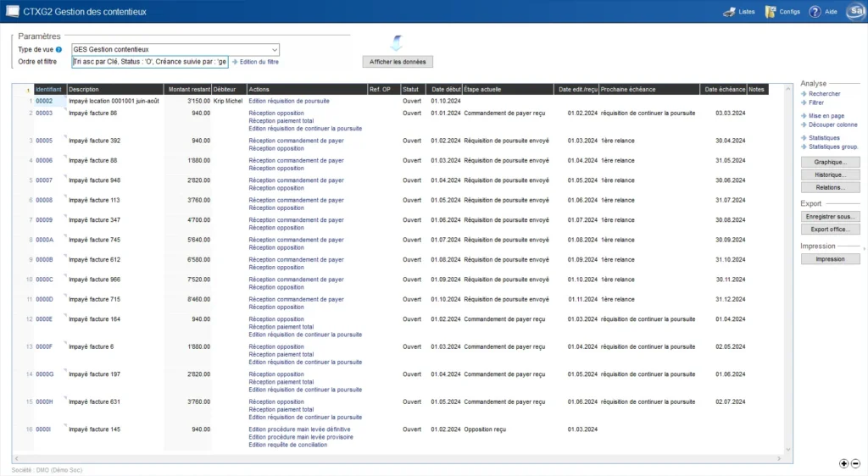Click the Export office... button

[x=831, y=230]
